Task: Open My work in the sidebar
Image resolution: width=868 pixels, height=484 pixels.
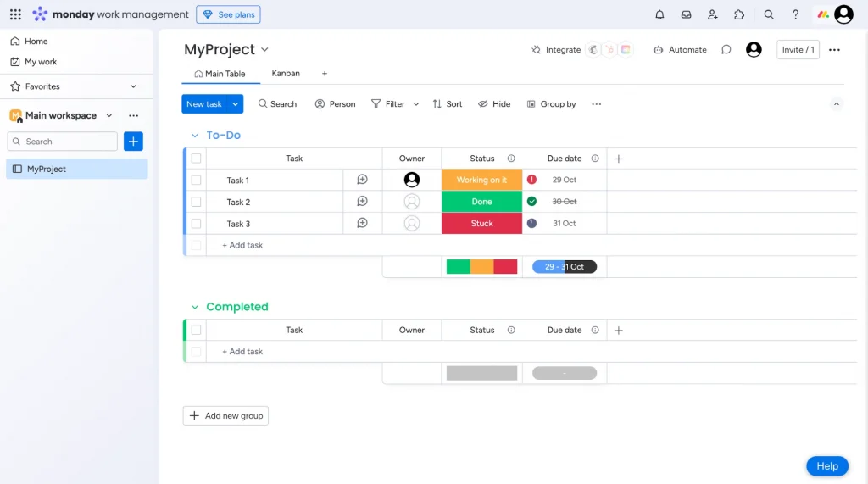Action: click(x=41, y=62)
